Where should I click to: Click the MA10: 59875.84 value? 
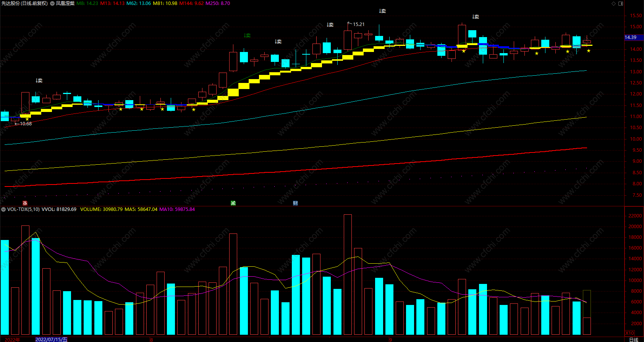pos(177,209)
